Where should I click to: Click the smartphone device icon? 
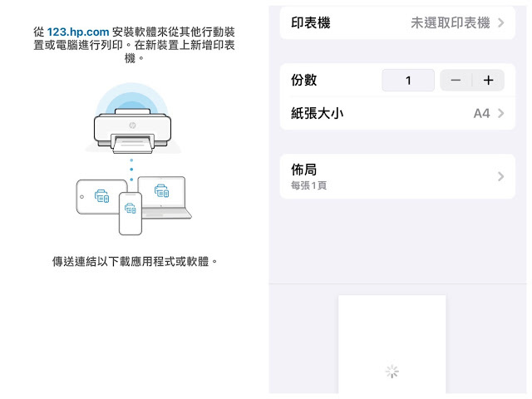point(131,213)
